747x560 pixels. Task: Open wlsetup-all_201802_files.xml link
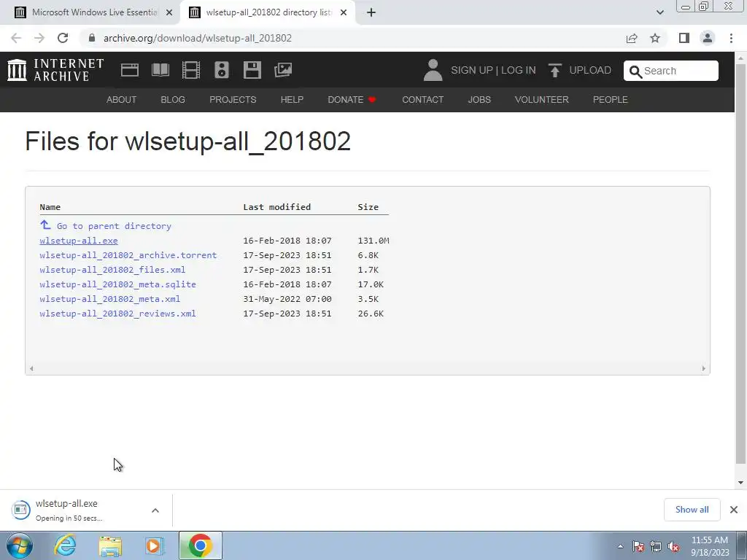[112, 270]
